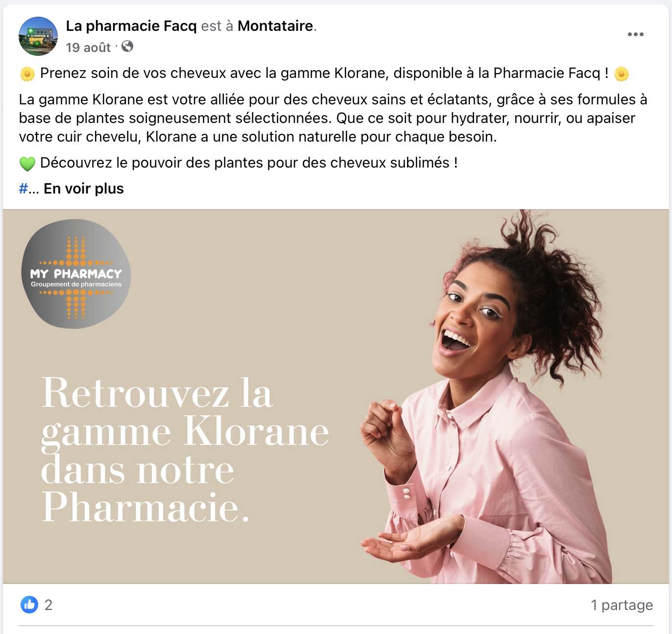Image resolution: width=672 pixels, height=634 pixels.
Task: Click the blue hashtag # link
Action: [x=23, y=189]
